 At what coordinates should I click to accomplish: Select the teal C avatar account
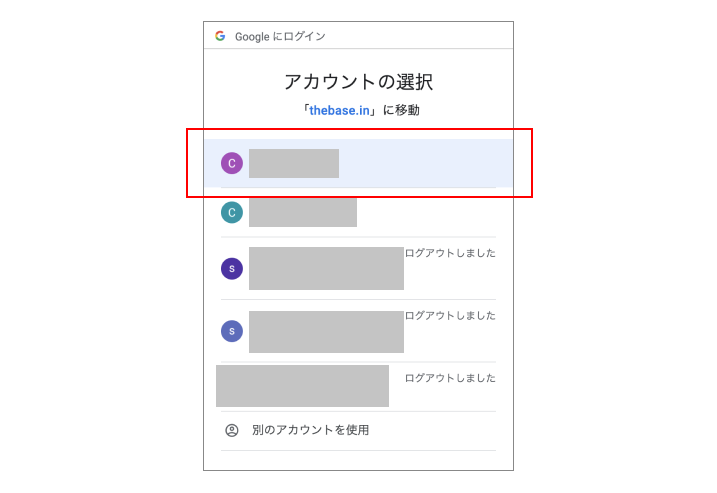click(x=232, y=213)
